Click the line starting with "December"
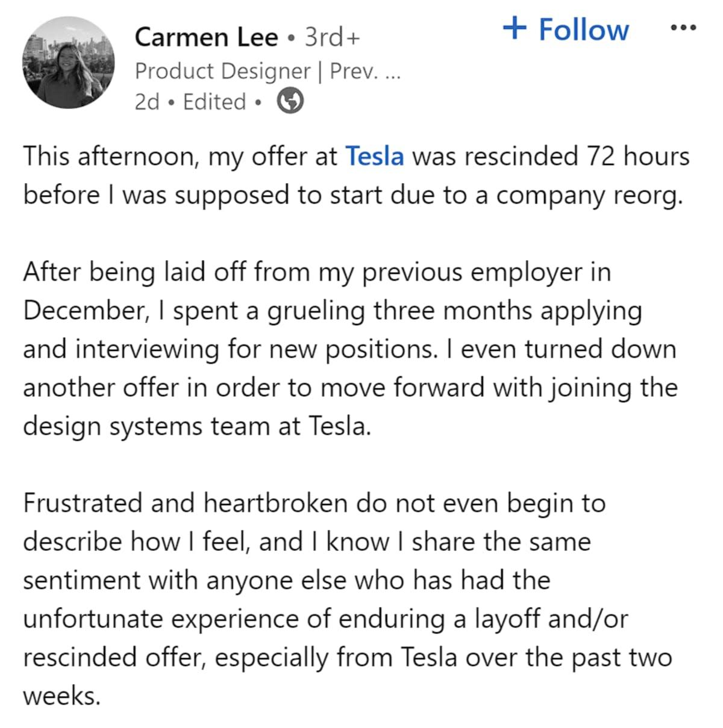723x728 pixels. [332, 311]
